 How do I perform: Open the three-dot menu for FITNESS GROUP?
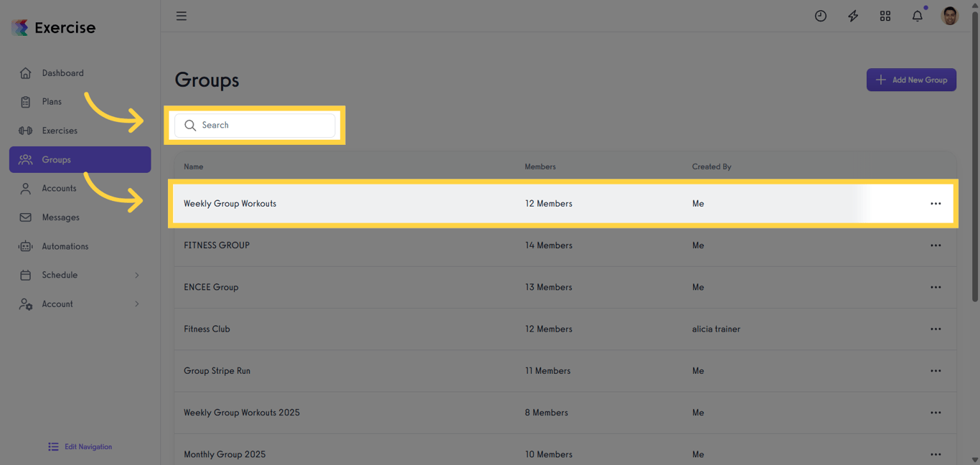pyautogui.click(x=936, y=245)
